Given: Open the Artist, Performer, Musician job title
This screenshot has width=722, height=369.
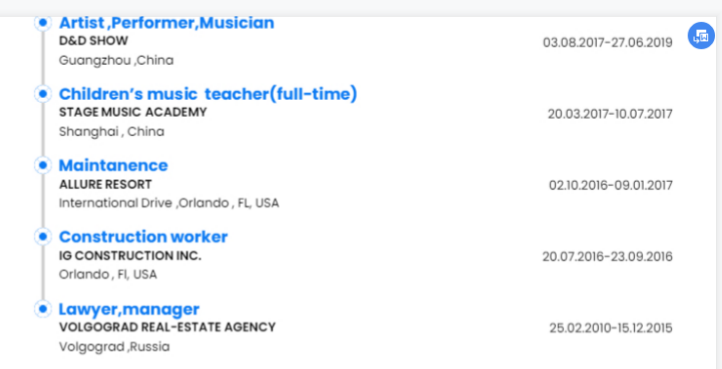Looking at the screenshot, I should [167, 23].
